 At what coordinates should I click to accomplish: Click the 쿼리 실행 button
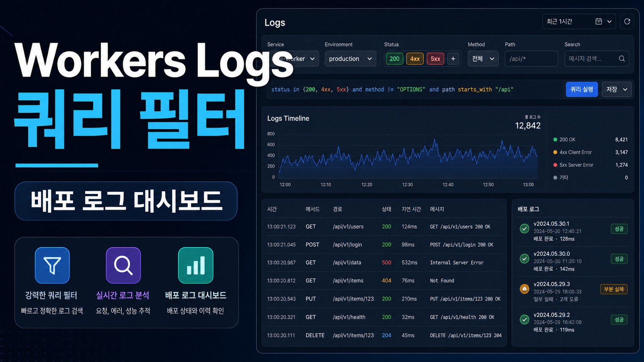[x=582, y=89]
